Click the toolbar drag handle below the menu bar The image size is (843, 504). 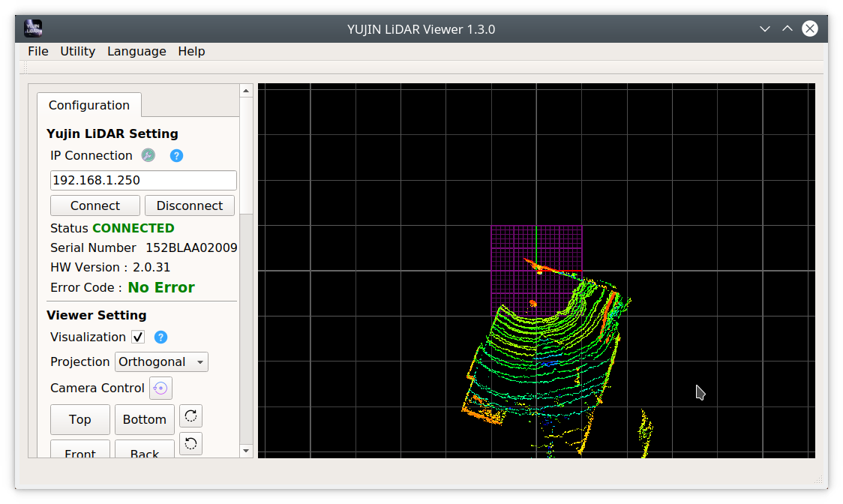(x=25, y=67)
